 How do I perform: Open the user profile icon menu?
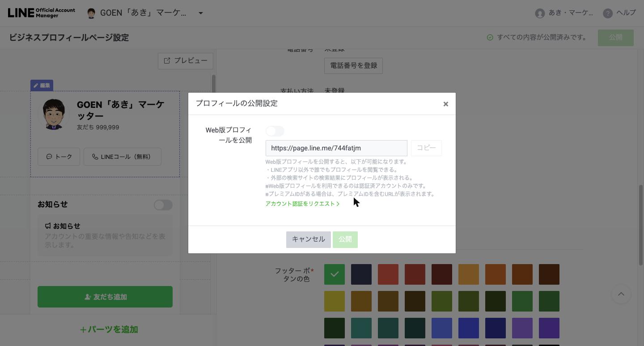coord(540,13)
